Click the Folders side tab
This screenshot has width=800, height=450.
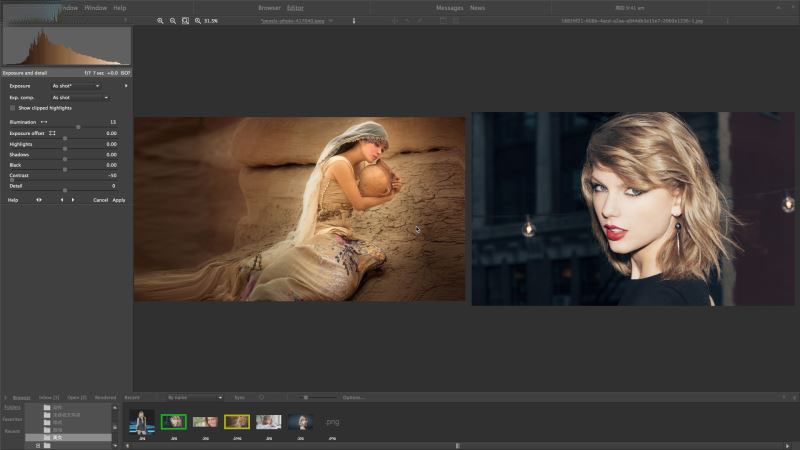point(12,407)
